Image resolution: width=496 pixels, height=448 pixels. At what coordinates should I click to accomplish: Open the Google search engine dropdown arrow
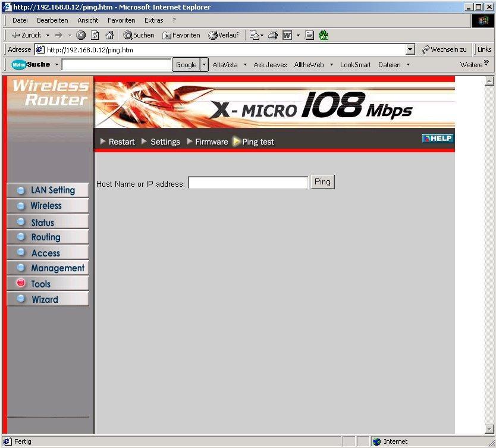click(x=205, y=64)
